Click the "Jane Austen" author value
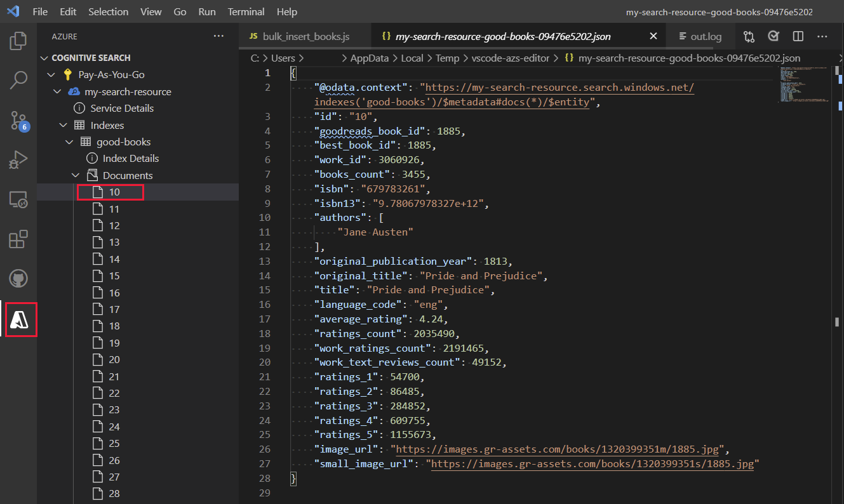Screen dimensions: 844x504 click(x=375, y=232)
